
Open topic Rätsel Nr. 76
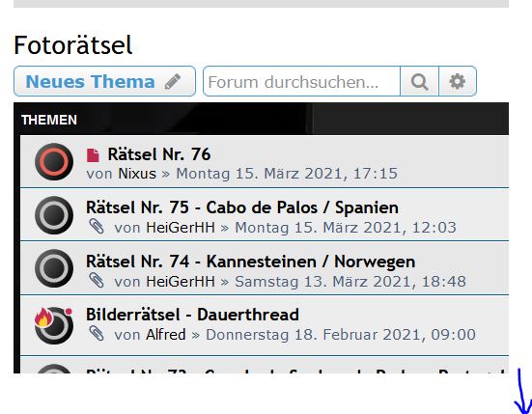click(x=159, y=154)
